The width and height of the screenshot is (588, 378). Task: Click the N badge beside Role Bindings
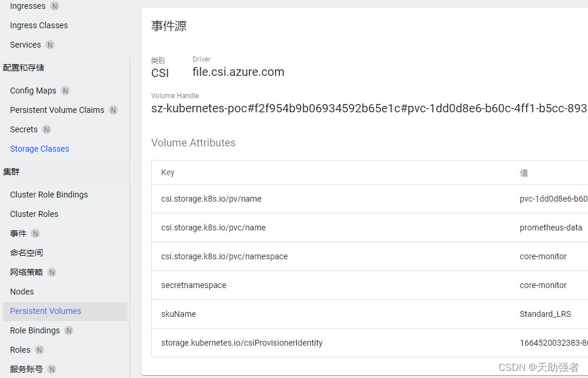(x=68, y=330)
